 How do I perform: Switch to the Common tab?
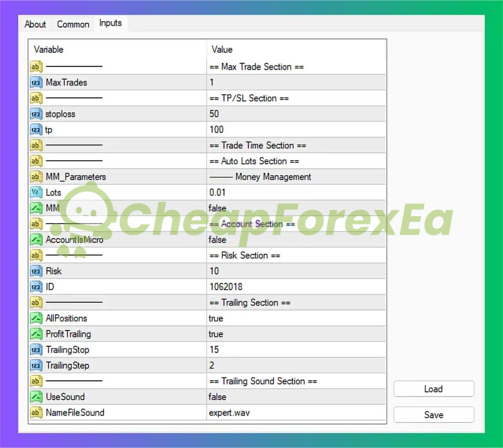[73, 24]
